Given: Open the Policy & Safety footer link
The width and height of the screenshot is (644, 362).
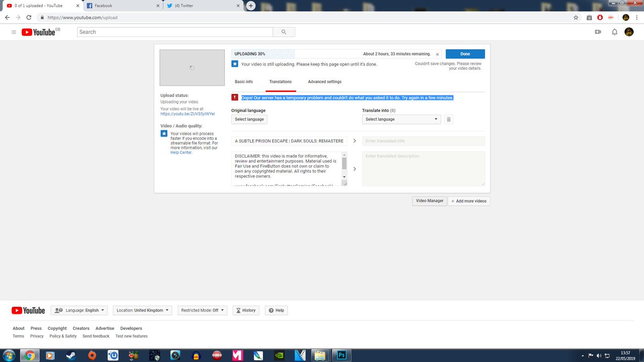Looking at the screenshot, I should [x=63, y=336].
